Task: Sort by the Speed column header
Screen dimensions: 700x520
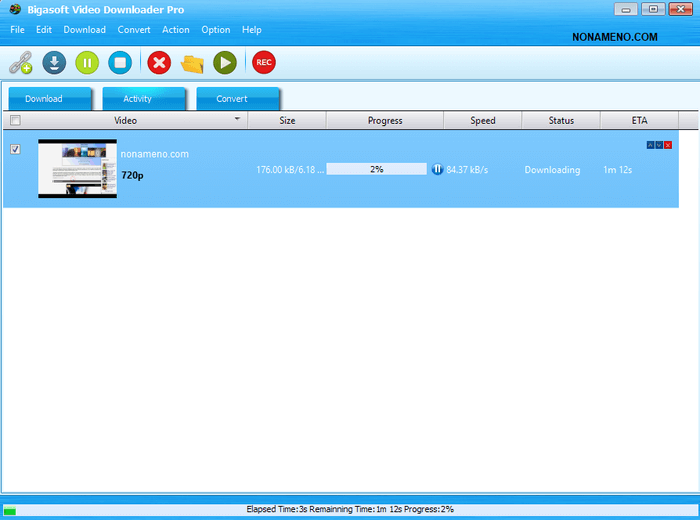Action: pyautogui.click(x=483, y=121)
